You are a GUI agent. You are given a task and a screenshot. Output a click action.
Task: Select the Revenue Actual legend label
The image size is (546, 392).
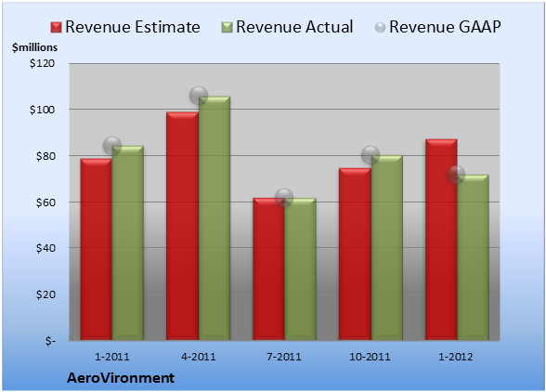pos(294,27)
